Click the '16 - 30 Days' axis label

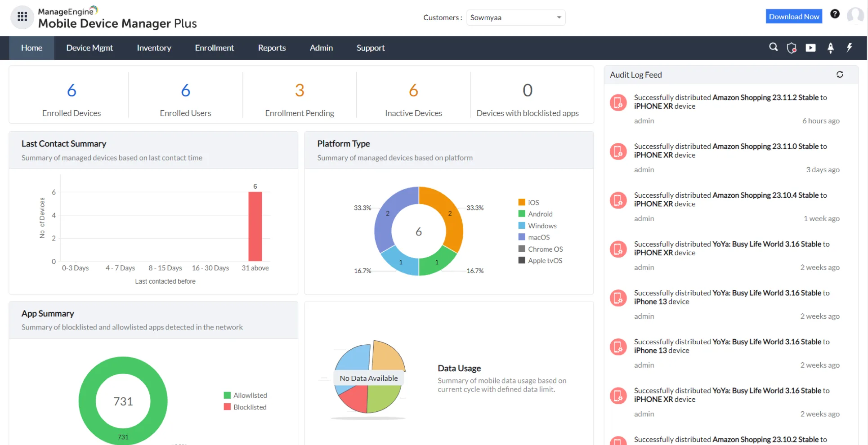pos(210,268)
